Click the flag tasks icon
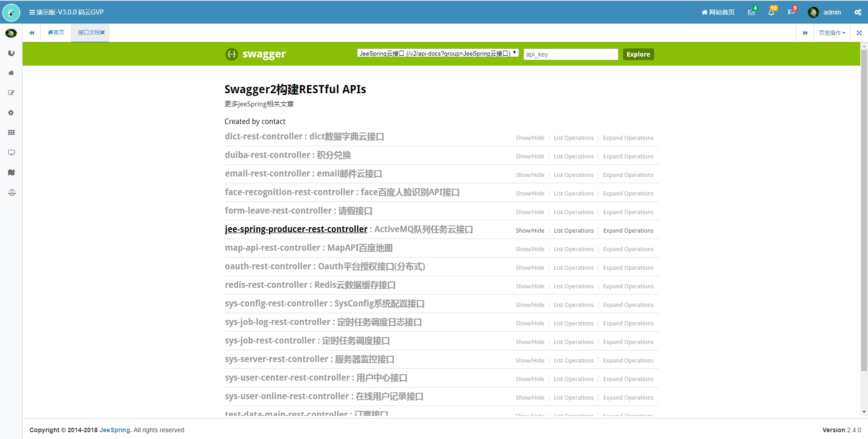Screen dimensions: 868x439 (x=791, y=12)
